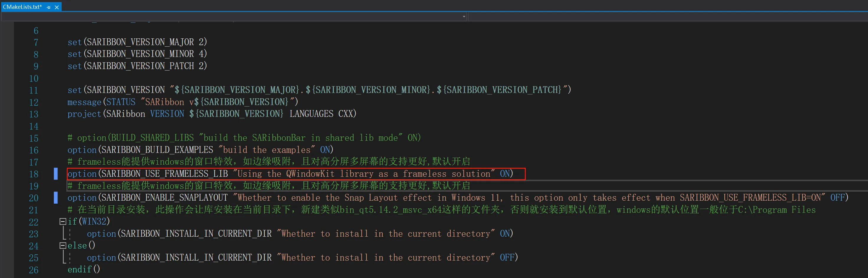Screen dimensions: 868x278
Task: Click 'SARIBBON_USE_FRAMELESS_LIB' on line 18
Action: coord(165,174)
